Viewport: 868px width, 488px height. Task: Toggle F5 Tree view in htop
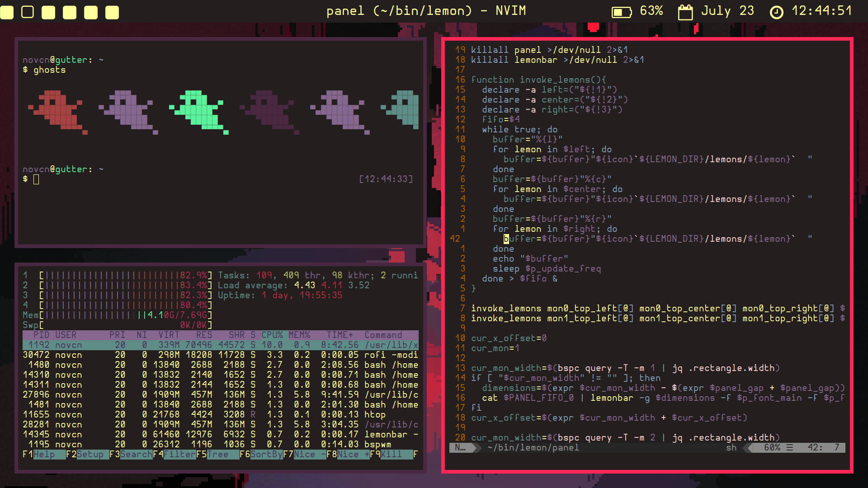[x=218, y=454]
